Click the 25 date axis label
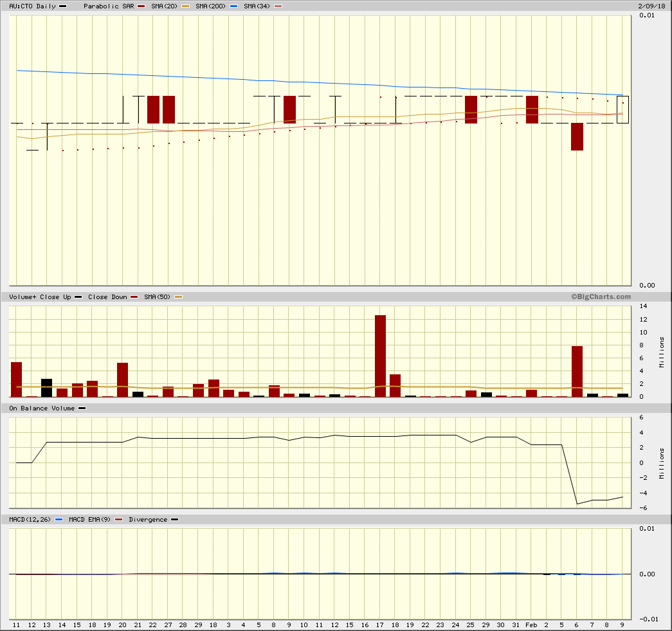This screenshot has height=631, width=672. pos(471,625)
